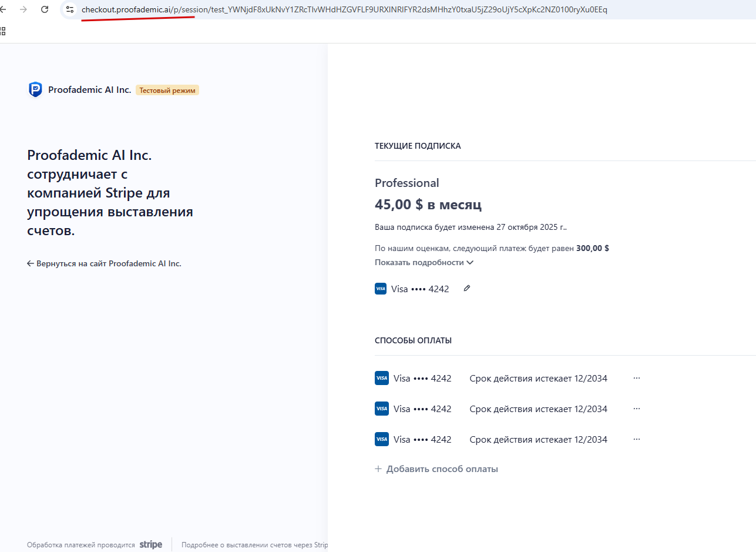Expand Показать подробности

[x=424, y=262]
